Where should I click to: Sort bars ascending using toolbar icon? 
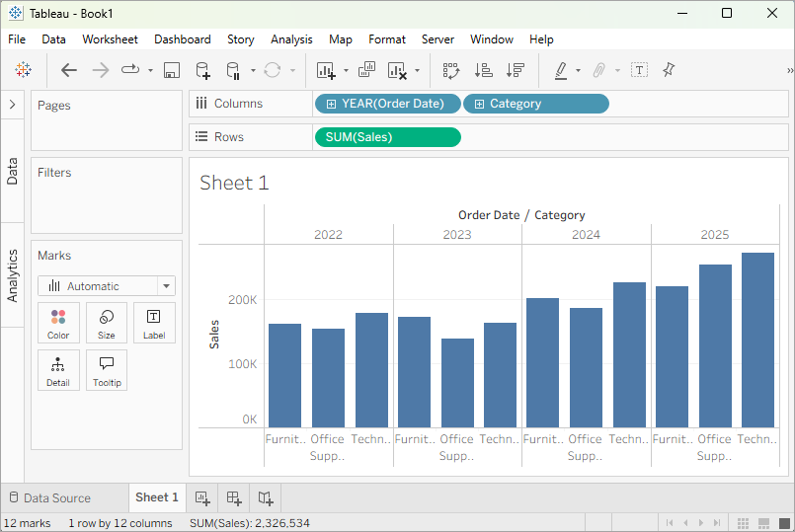[484, 70]
